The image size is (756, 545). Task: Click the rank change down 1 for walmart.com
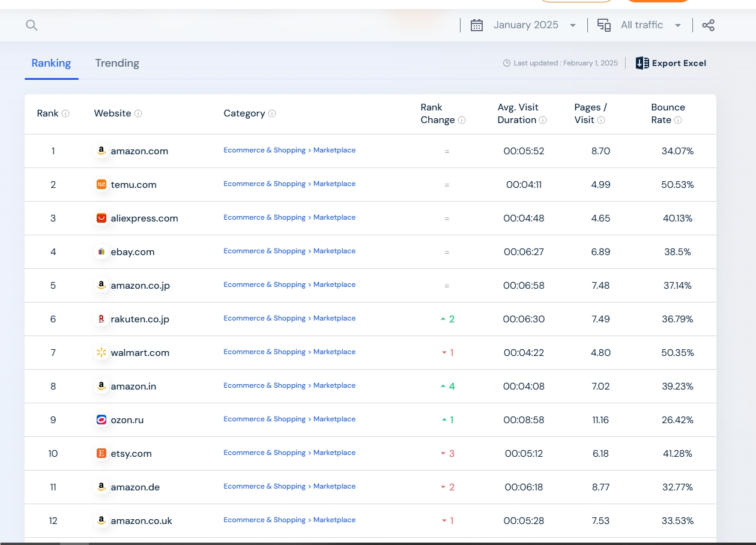tap(447, 353)
